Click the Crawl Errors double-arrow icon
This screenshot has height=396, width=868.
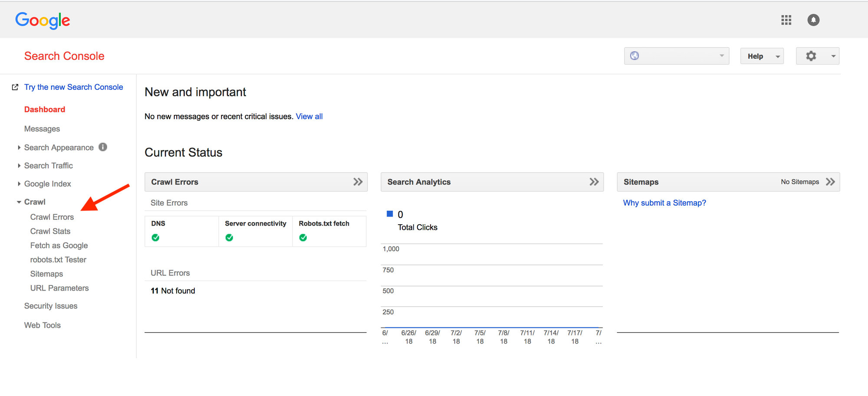pyautogui.click(x=358, y=182)
